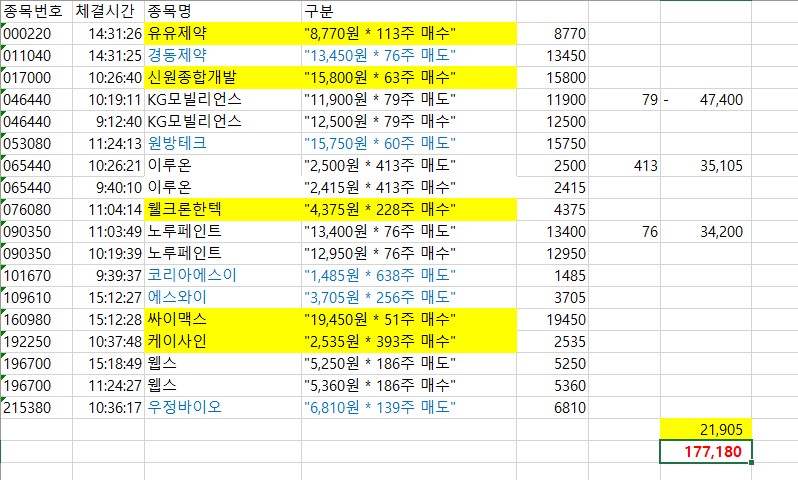Click KG모빌리언스 in the 10:19:11 row
Image resolution: width=798 pixels, height=480 pixels.
point(223,99)
